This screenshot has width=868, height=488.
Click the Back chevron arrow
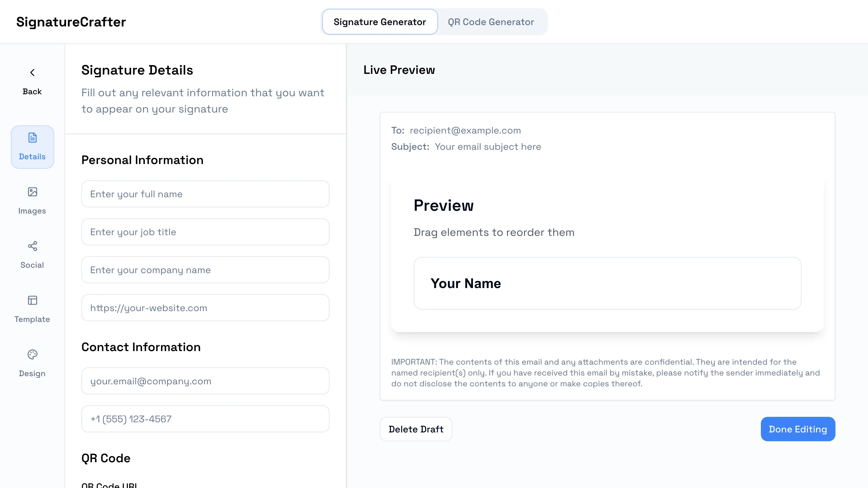pos(32,73)
